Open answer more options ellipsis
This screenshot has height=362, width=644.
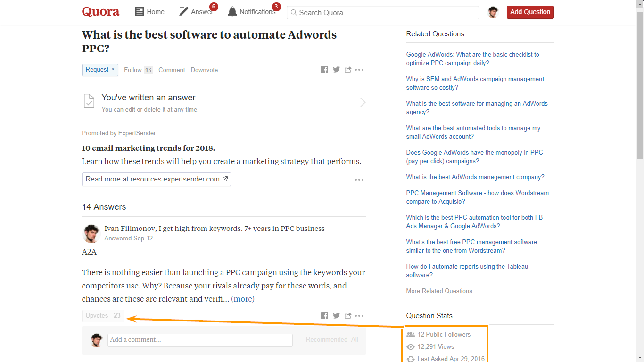pyautogui.click(x=359, y=316)
